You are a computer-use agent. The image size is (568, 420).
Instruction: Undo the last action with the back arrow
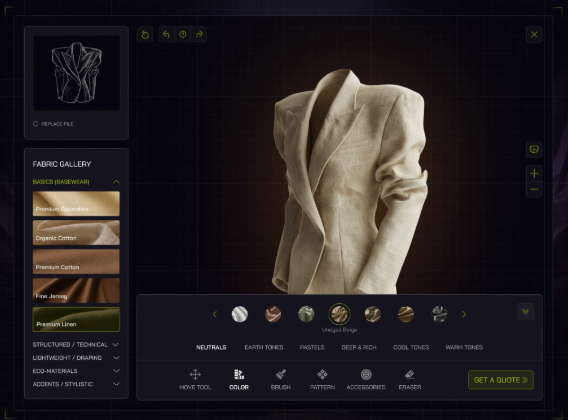tap(166, 34)
